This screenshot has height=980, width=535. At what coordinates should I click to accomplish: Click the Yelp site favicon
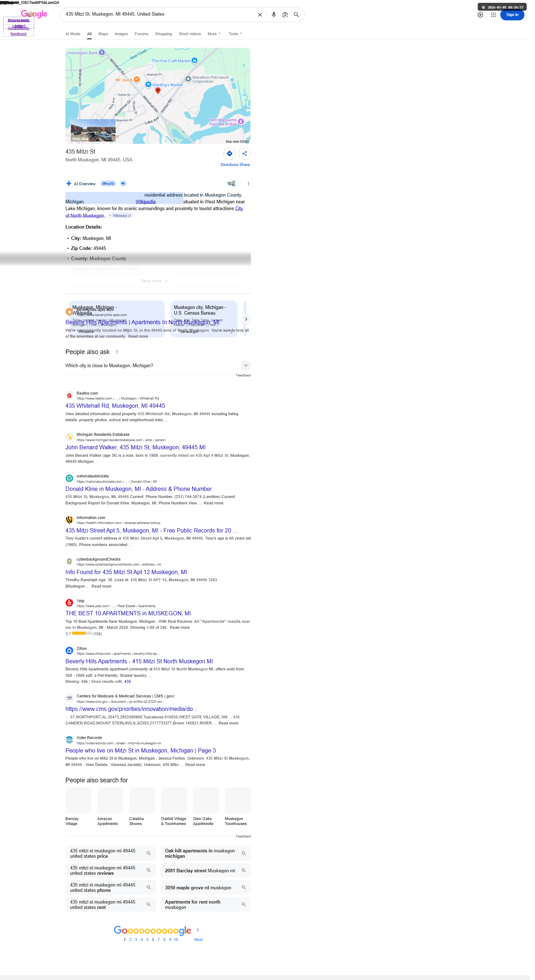click(69, 603)
